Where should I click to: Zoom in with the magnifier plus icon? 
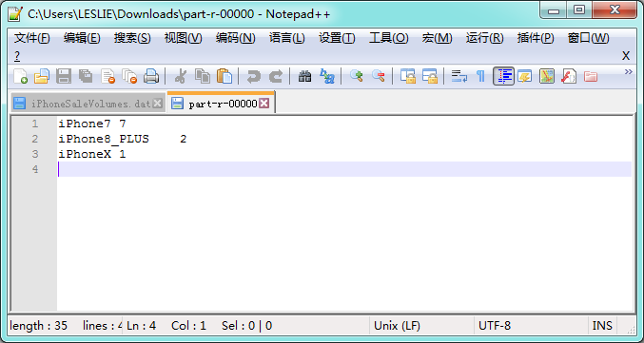[356, 77]
